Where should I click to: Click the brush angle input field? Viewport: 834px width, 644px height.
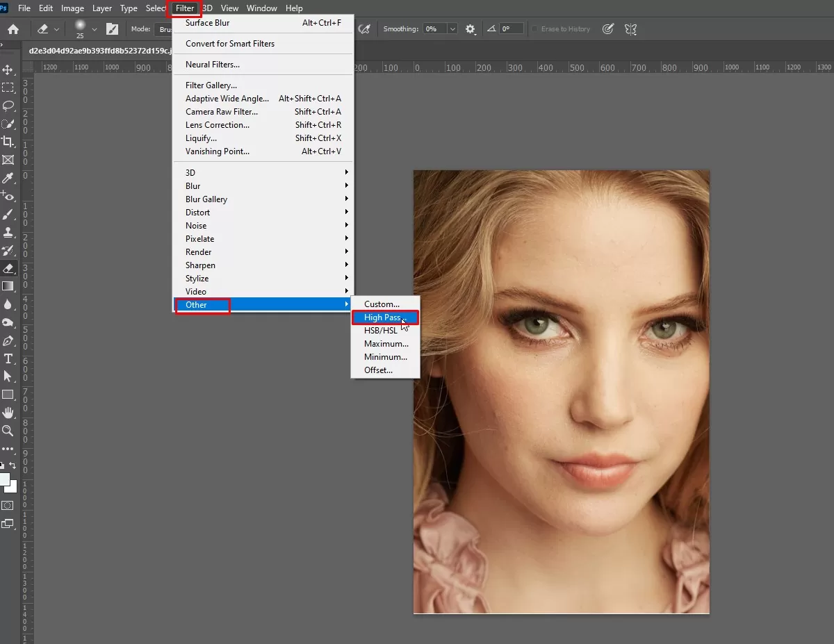pos(511,29)
